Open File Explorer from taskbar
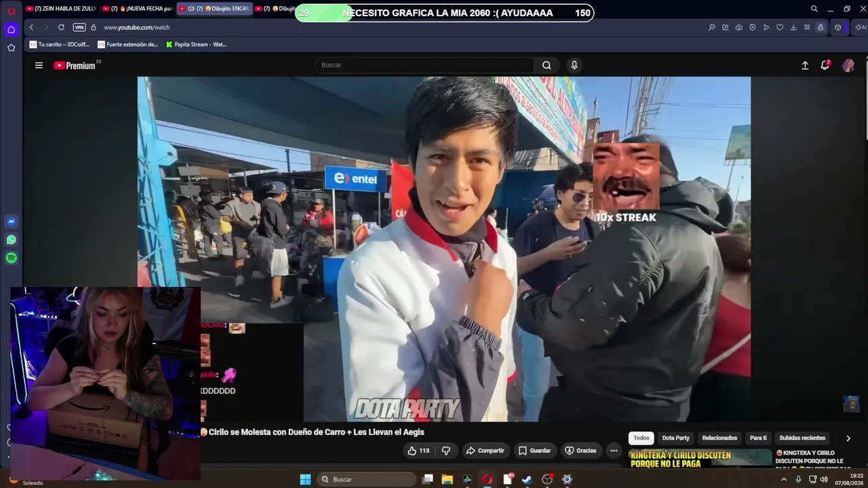This screenshot has width=868, height=488. pyautogui.click(x=447, y=479)
